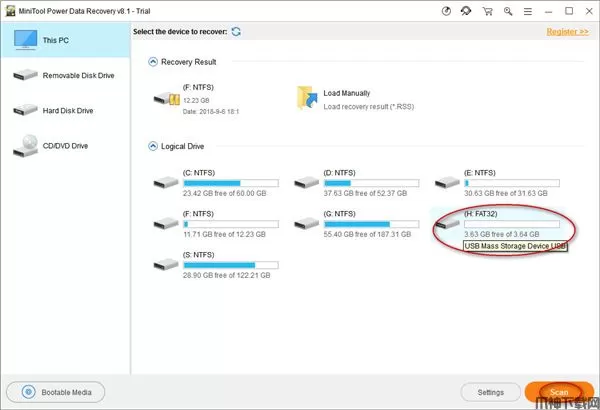Open the Settings button
The height and width of the screenshot is (410, 600).
pos(491,392)
